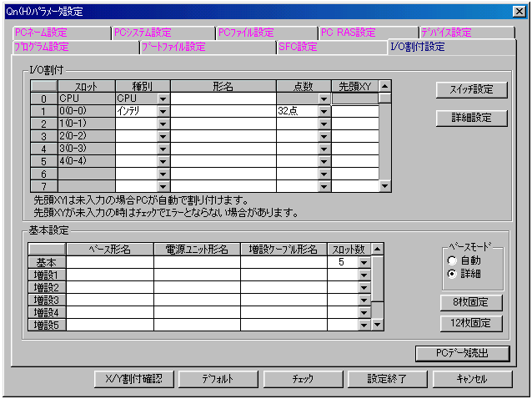Select the 自動 base mode radio button

(x=453, y=260)
